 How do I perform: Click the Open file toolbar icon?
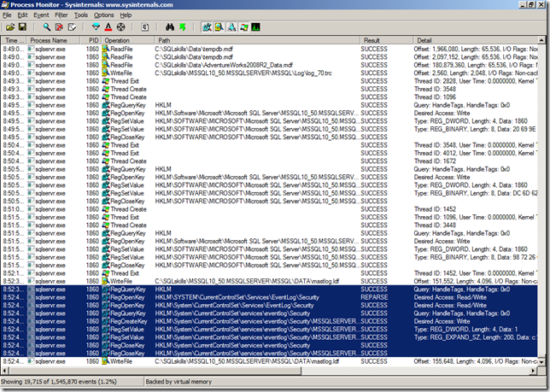tap(10, 27)
